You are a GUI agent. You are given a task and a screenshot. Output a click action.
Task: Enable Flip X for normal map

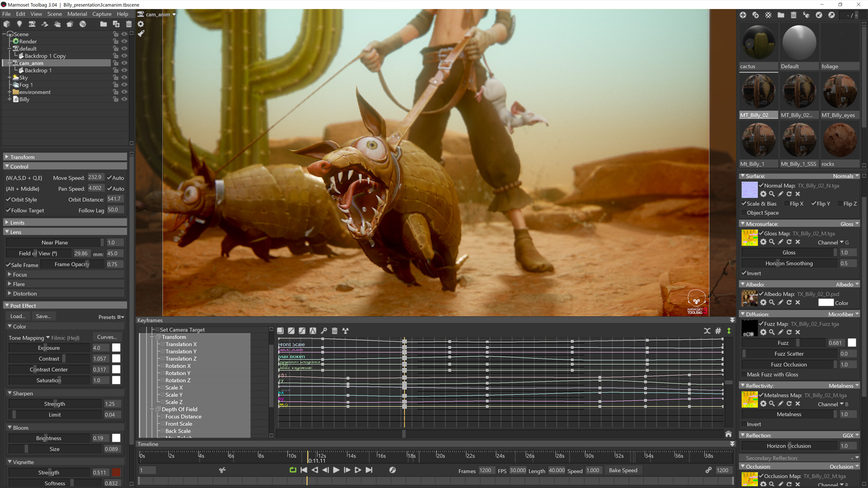tap(787, 204)
